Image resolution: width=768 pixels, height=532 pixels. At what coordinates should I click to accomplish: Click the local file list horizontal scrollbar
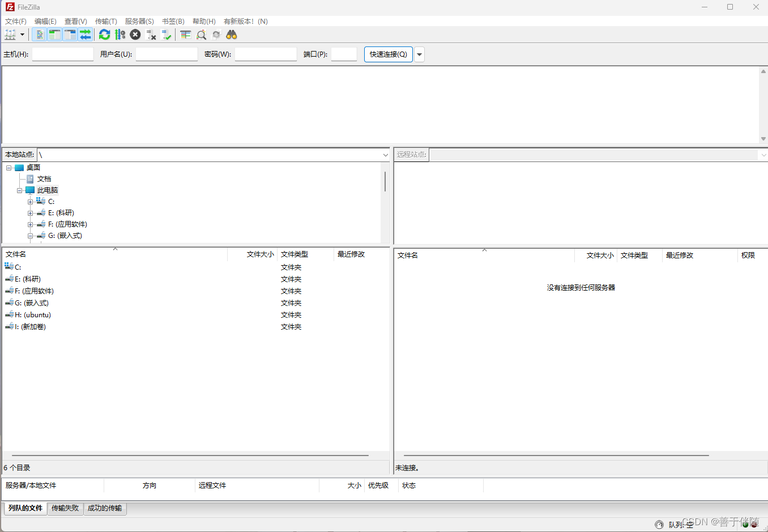(190, 456)
